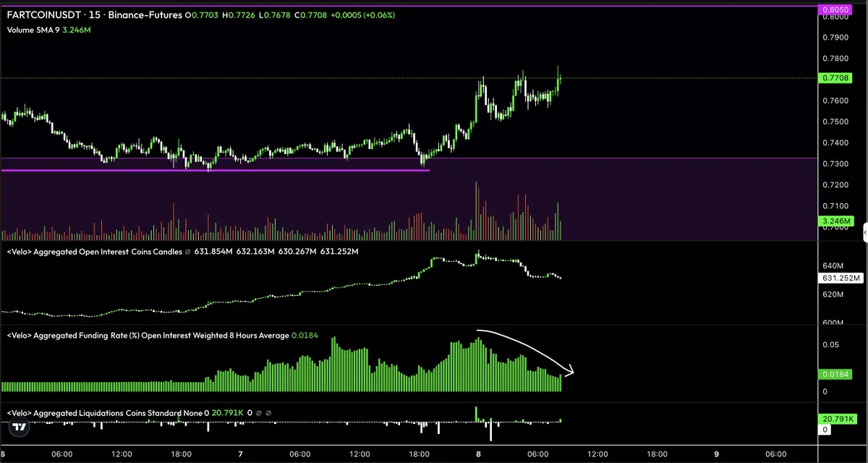868x463 pixels.
Task: Click the date 9 time axis label
Action: [715, 454]
